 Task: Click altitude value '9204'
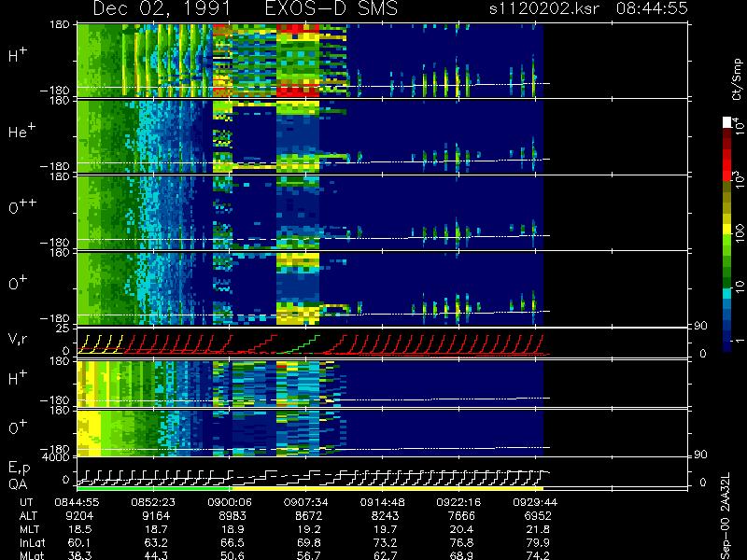click(79, 516)
